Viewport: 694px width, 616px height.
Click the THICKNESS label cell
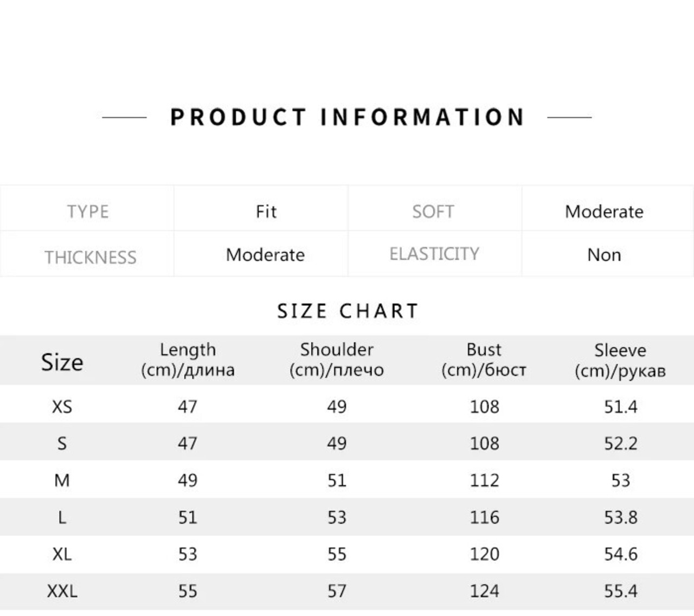(x=87, y=254)
